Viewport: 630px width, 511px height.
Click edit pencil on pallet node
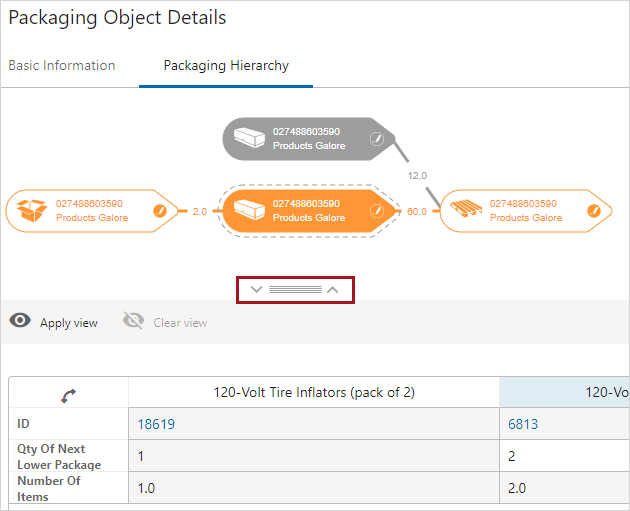coord(593,211)
